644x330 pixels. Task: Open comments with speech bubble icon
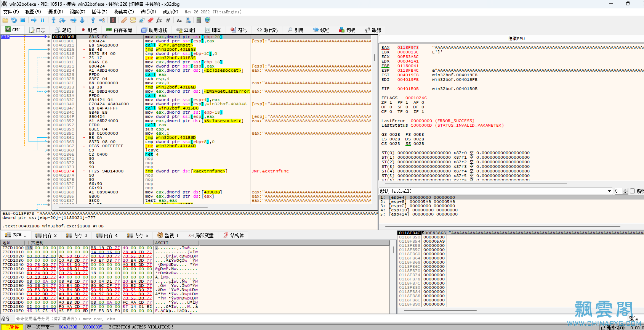(x=133, y=20)
